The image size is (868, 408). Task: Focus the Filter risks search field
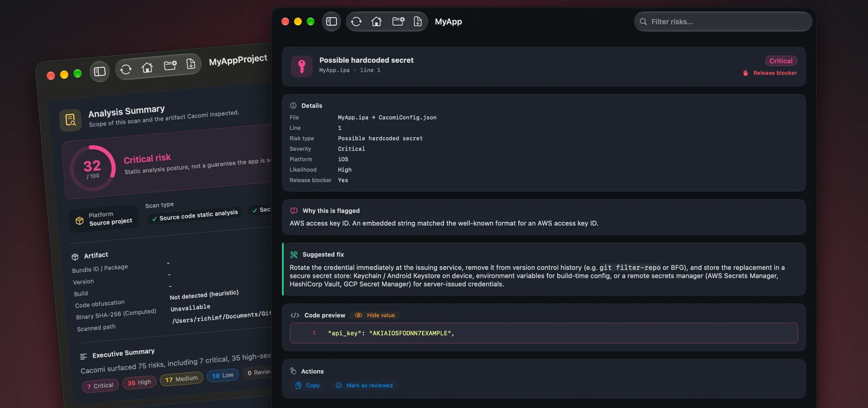[x=723, y=21]
